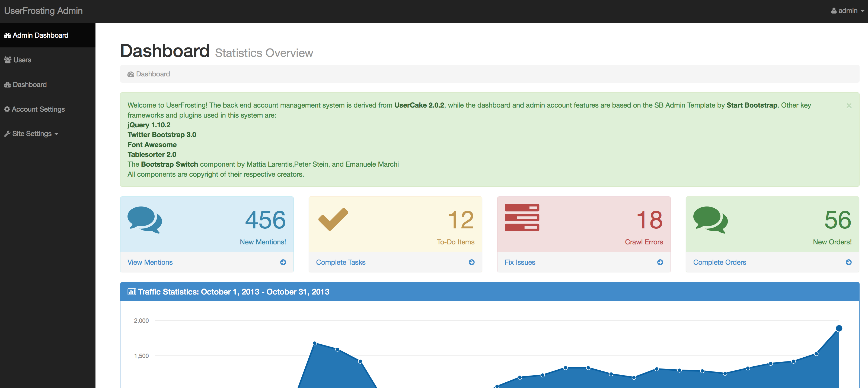Click the arrow icon beside Fix Issues
Screen dimensions: 868x388
click(x=660, y=262)
